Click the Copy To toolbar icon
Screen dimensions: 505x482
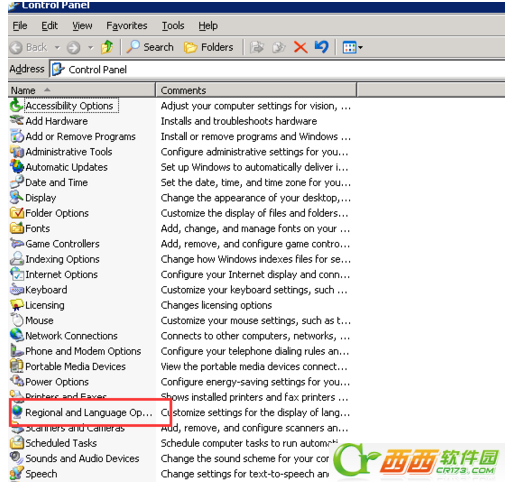279,47
